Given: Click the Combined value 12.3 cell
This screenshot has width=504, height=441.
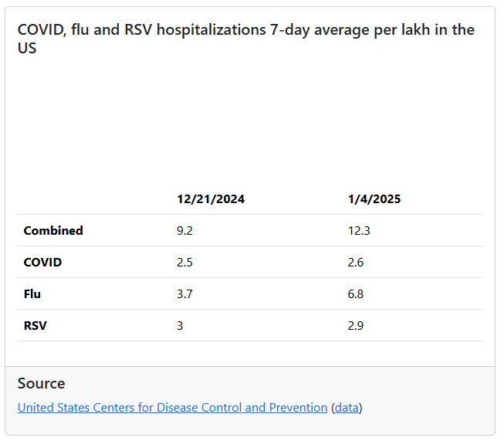Looking at the screenshot, I should click(x=360, y=231).
